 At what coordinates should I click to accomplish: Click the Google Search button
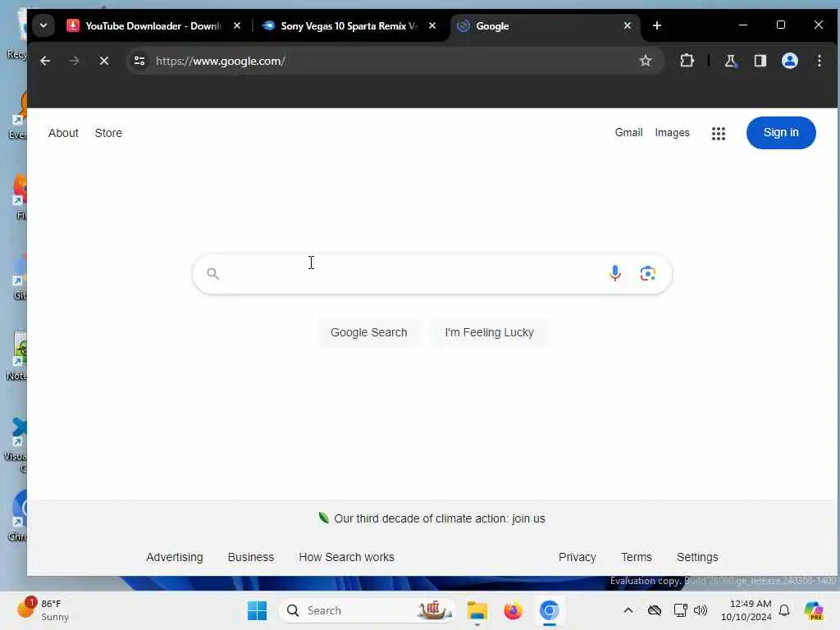pos(368,332)
